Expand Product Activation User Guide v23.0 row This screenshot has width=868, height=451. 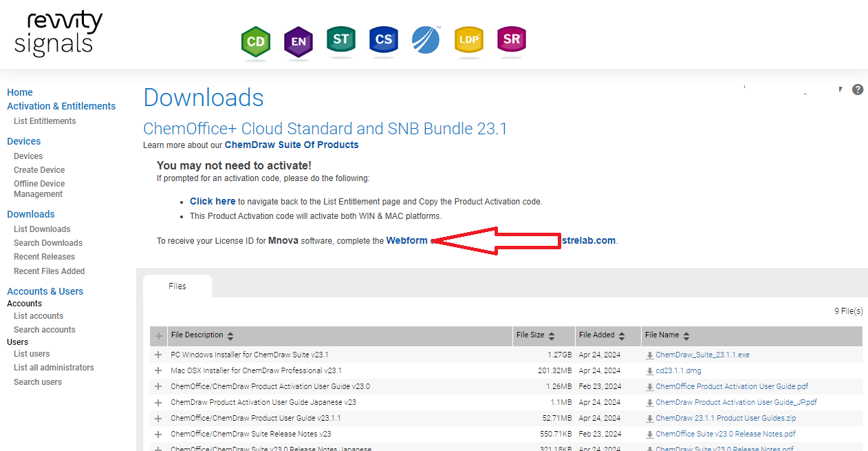pos(159,387)
